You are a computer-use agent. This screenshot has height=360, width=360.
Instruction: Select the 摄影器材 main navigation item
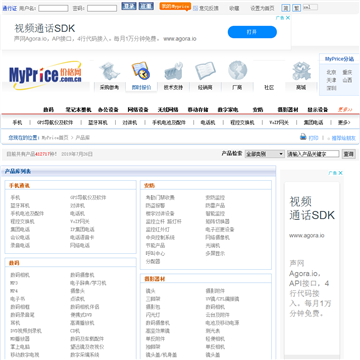(288, 110)
